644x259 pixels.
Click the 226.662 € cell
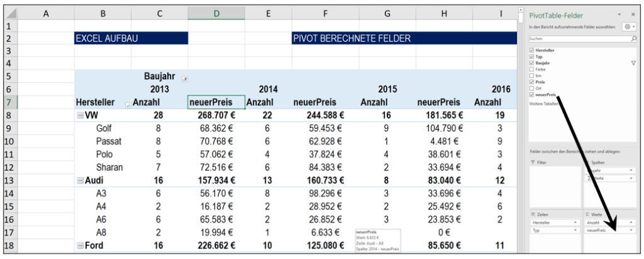[216, 245]
